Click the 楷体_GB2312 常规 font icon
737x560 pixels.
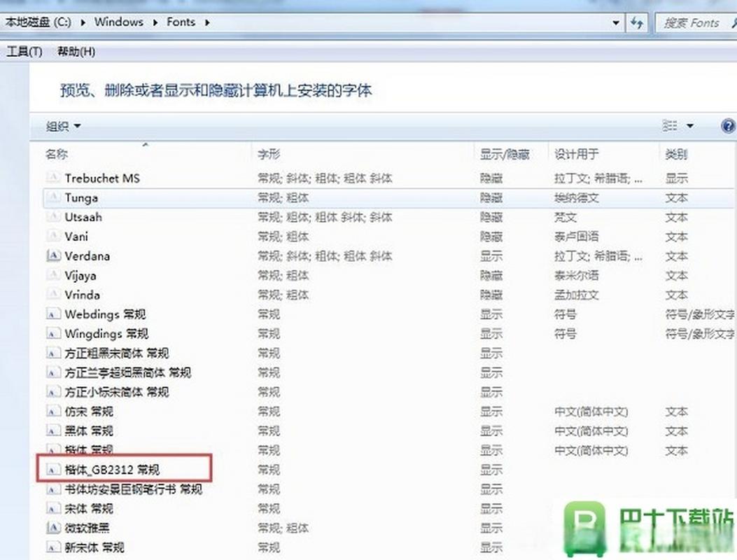point(53,470)
